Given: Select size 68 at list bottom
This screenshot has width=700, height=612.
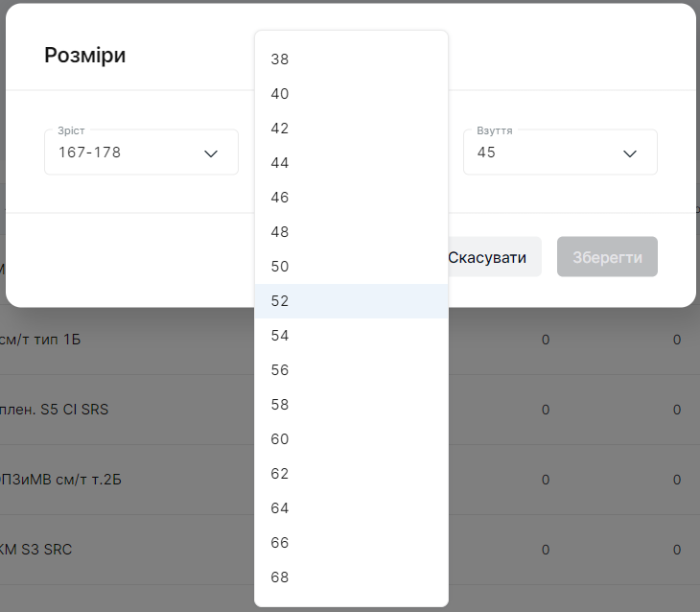Looking at the screenshot, I should tap(351, 577).
